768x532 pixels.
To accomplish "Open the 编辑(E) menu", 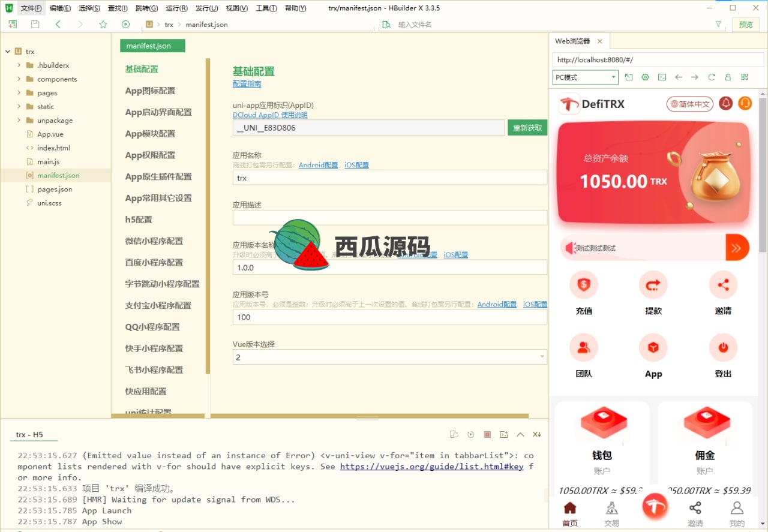I will tap(60, 8).
